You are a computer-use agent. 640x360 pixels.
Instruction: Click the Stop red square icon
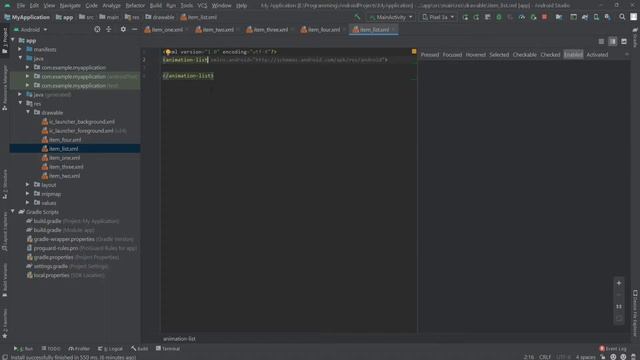544,17
